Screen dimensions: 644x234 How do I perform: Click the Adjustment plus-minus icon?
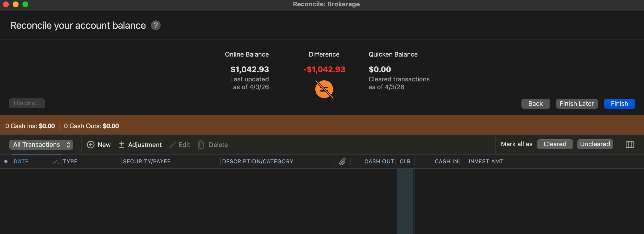tap(122, 145)
